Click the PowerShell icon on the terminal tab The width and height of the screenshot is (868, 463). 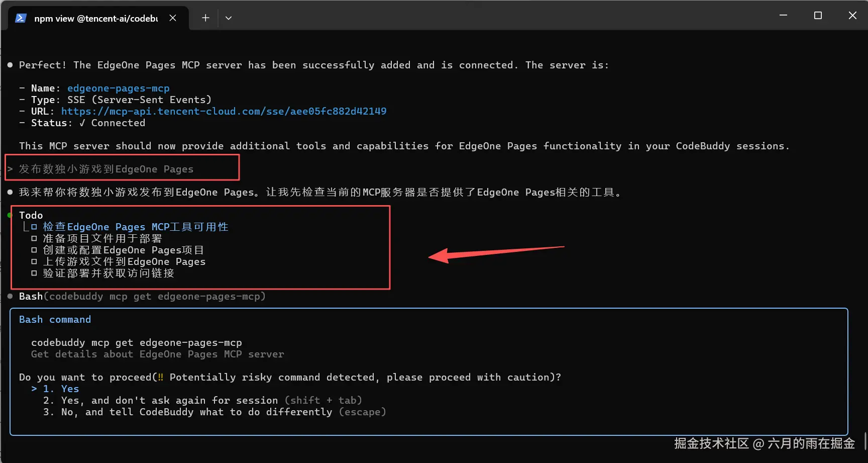click(x=21, y=18)
